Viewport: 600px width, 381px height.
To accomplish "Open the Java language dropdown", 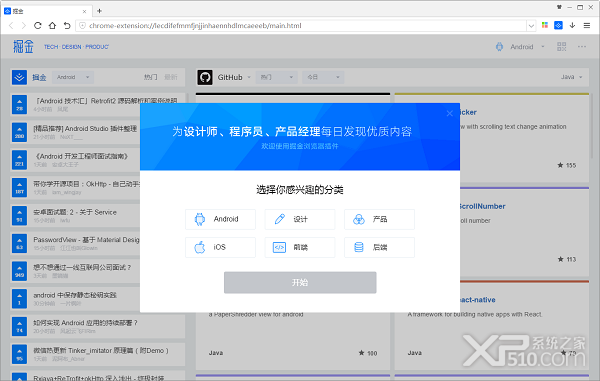I will (x=571, y=77).
